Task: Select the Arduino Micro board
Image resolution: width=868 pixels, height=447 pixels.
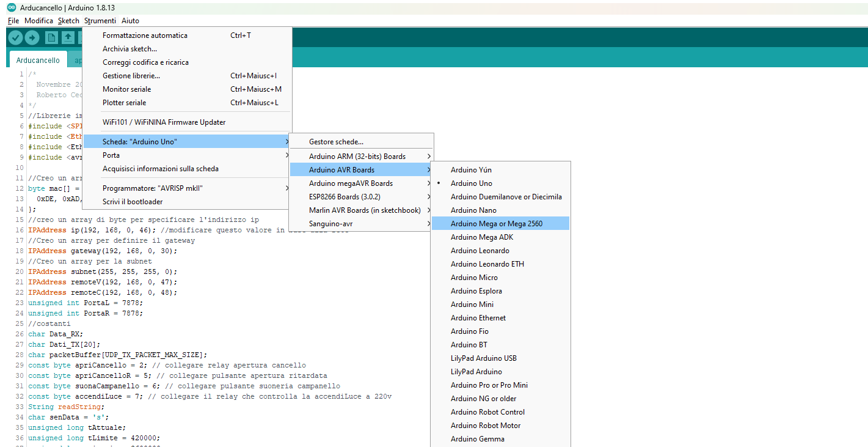Action: point(500,278)
